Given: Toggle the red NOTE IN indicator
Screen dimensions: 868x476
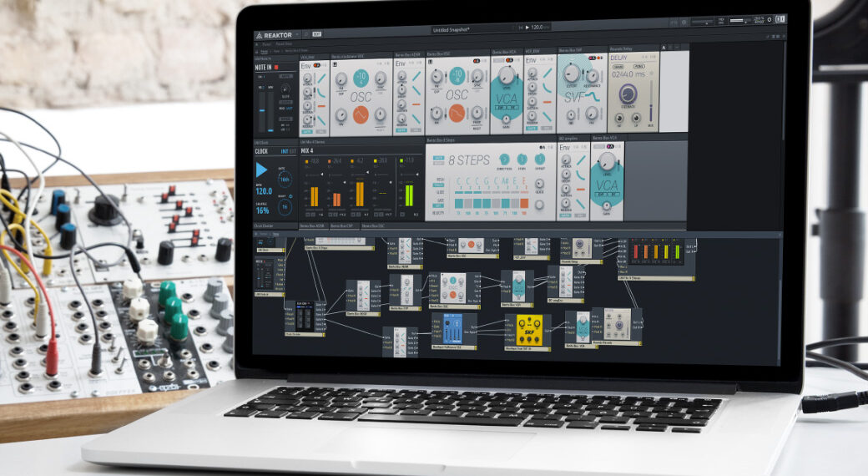Looking at the screenshot, I should click(x=276, y=67).
